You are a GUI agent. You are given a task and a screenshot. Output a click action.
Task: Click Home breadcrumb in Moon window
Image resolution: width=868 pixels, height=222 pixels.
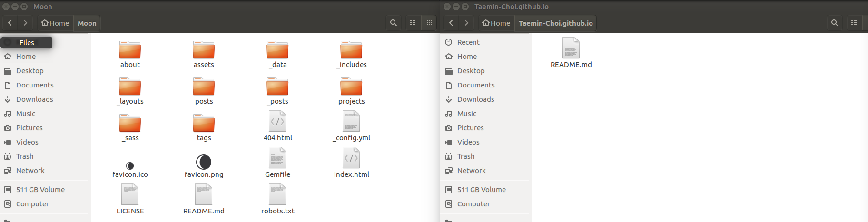coord(55,23)
